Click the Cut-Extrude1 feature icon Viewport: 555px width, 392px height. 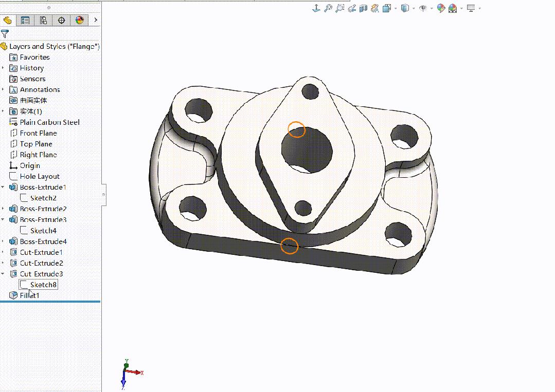pos(13,252)
